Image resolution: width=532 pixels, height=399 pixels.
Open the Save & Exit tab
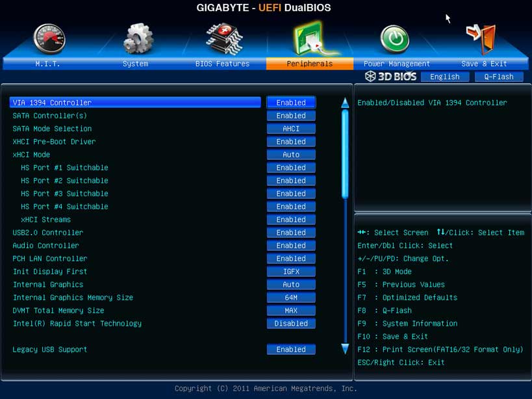tap(484, 64)
